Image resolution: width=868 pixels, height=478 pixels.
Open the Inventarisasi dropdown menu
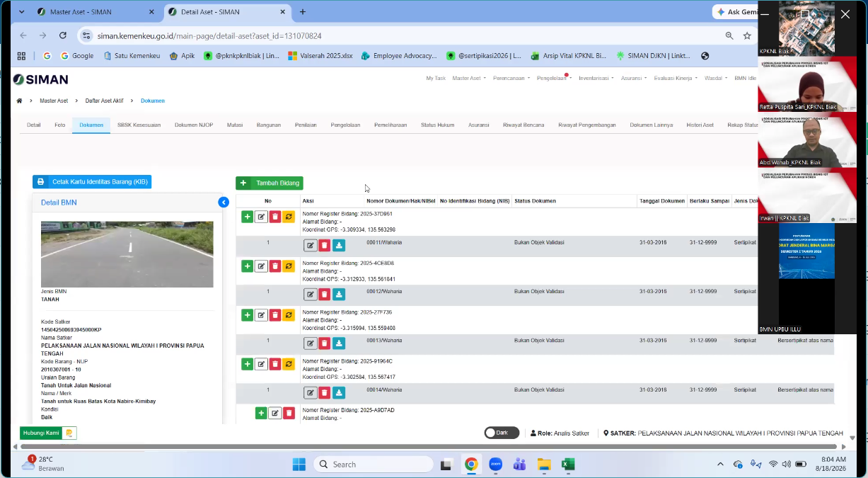click(x=596, y=79)
